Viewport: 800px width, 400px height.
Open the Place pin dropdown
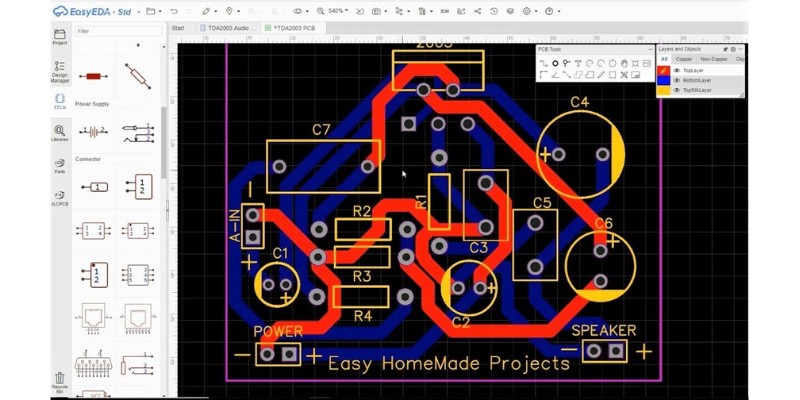coord(232,11)
